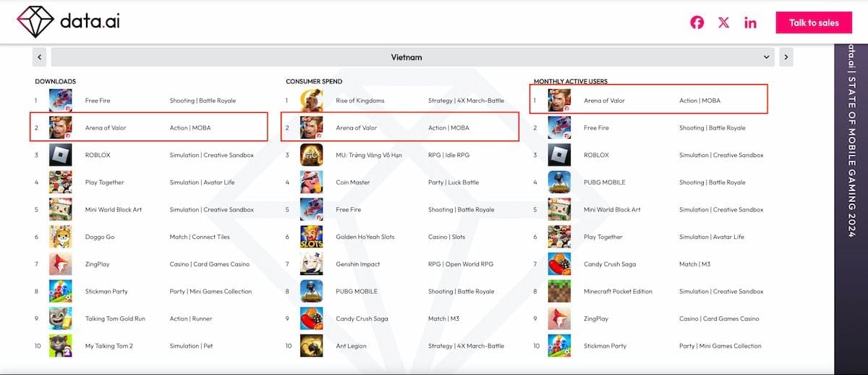Click PUBG MOBILE icon in Consumer Spend

(312, 291)
